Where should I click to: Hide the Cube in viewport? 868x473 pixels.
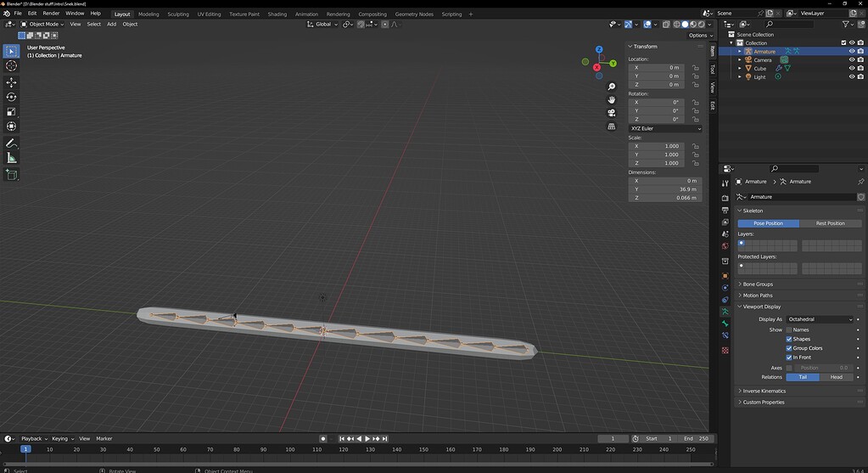(852, 69)
